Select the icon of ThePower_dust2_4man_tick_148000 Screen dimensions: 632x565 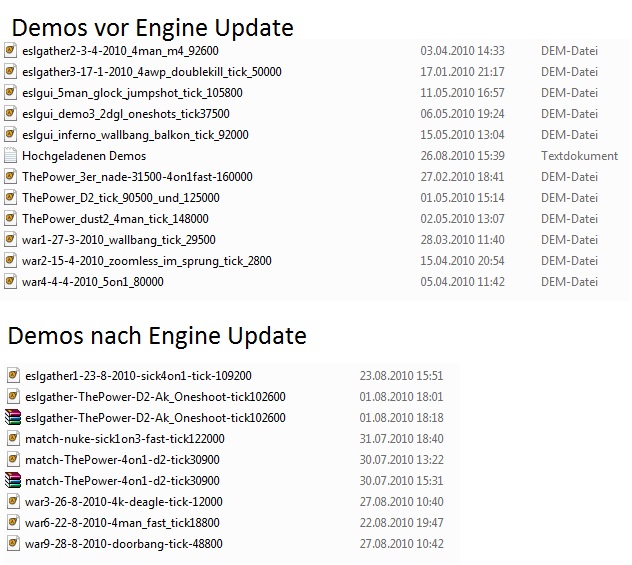point(10,218)
